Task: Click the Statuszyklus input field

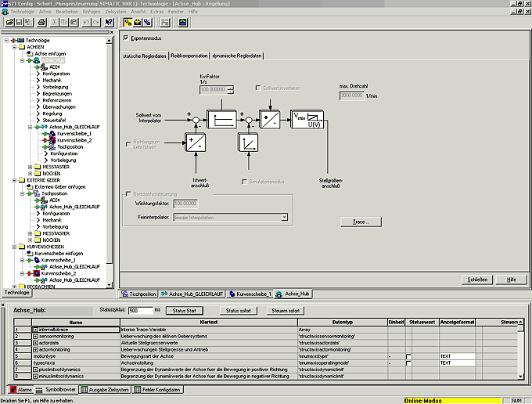Action: point(141,311)
